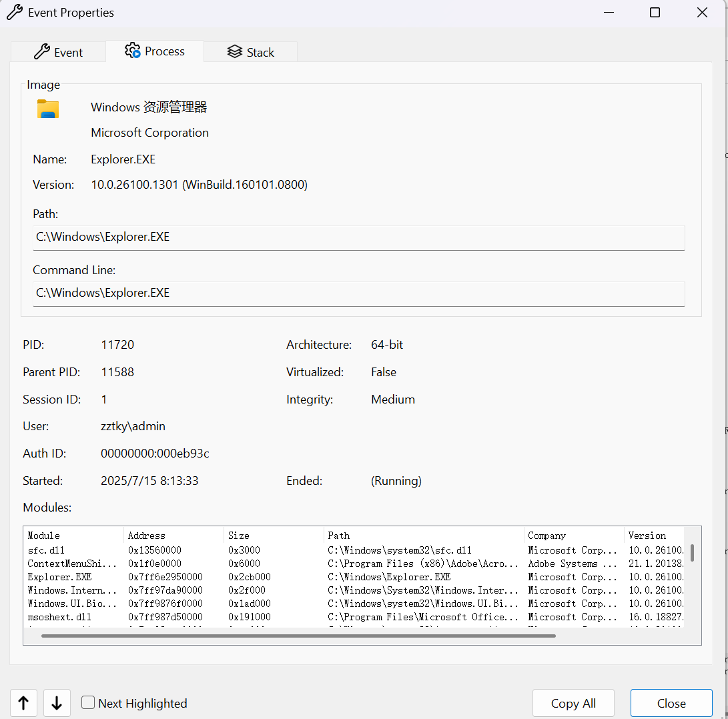728x719 pixels.
Task: Click the modules list vertical scrollbar
Action: coord(692,553)
